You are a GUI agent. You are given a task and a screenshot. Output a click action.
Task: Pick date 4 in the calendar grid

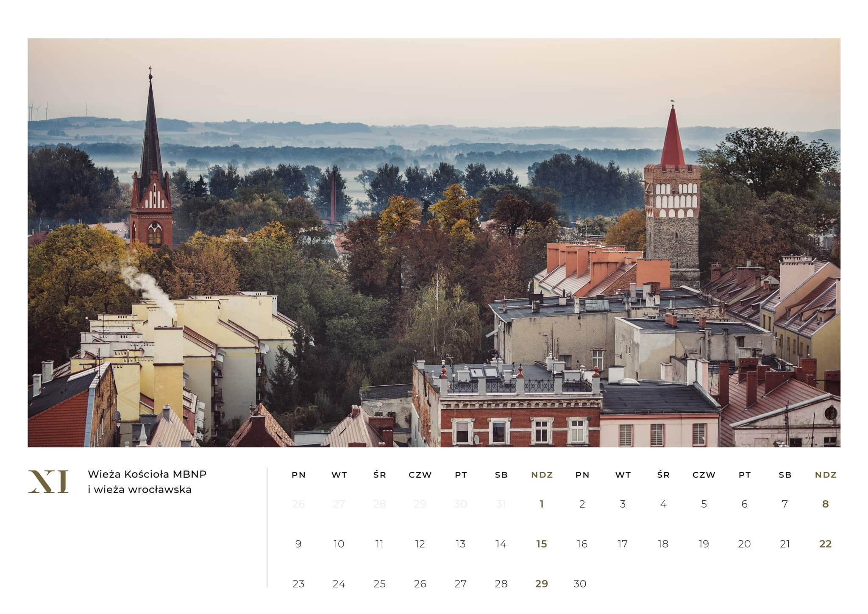[x=663, y=504]
